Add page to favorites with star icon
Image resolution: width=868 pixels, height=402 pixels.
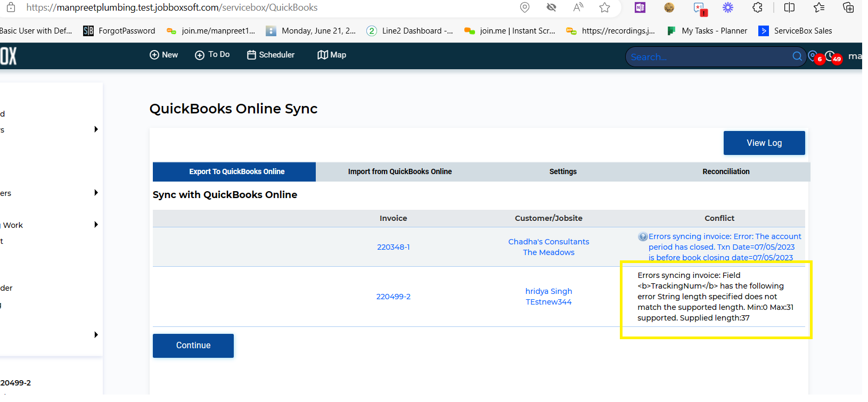pos(604,7)
